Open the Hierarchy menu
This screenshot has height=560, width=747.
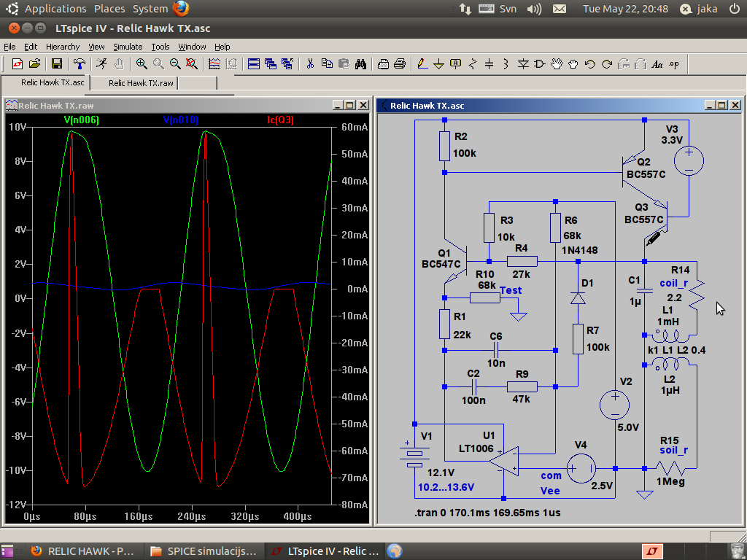pyautogui.click(x=63, y=47)
